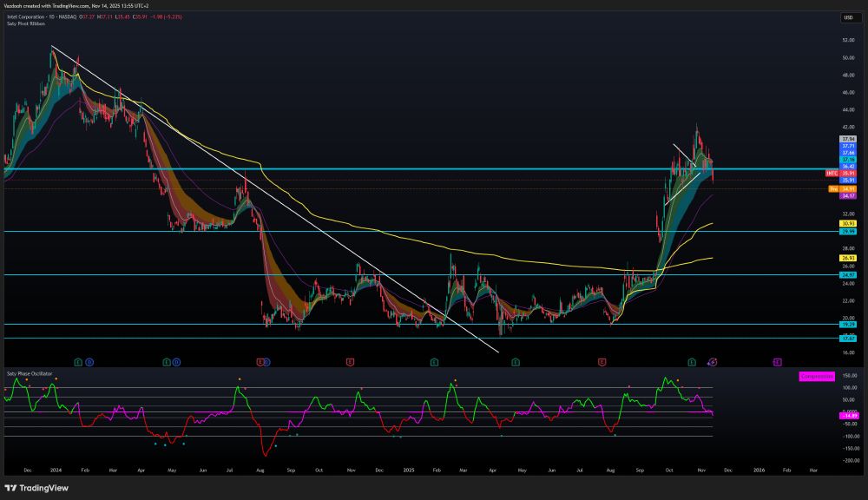Open the April 2024 green earnings marker
Screen dimensions: 868x500
click(166, 362)
